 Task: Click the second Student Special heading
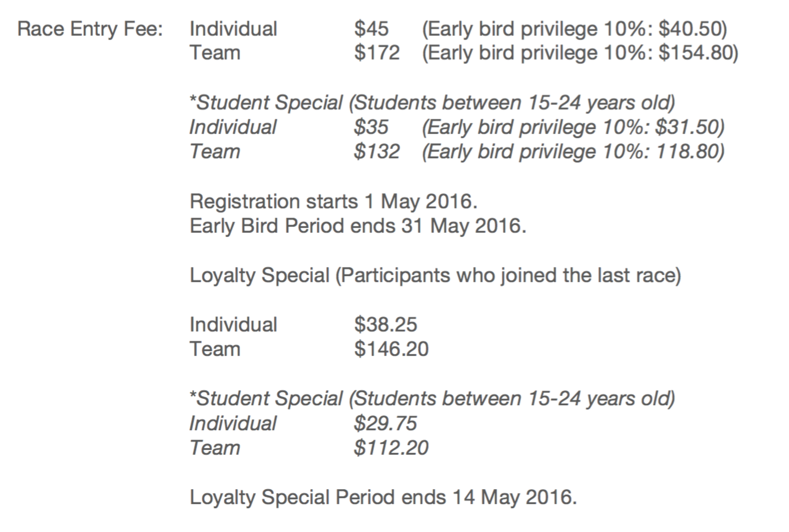432,398
